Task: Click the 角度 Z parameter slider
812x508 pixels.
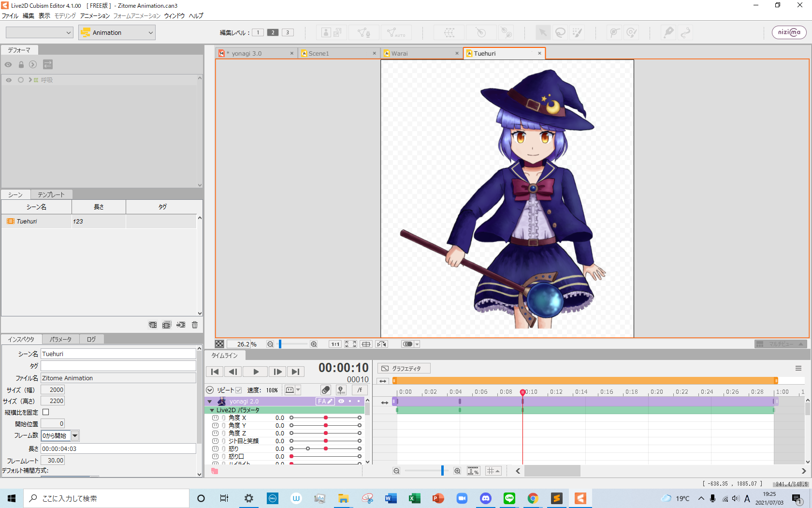Action: tap(326, 433)
